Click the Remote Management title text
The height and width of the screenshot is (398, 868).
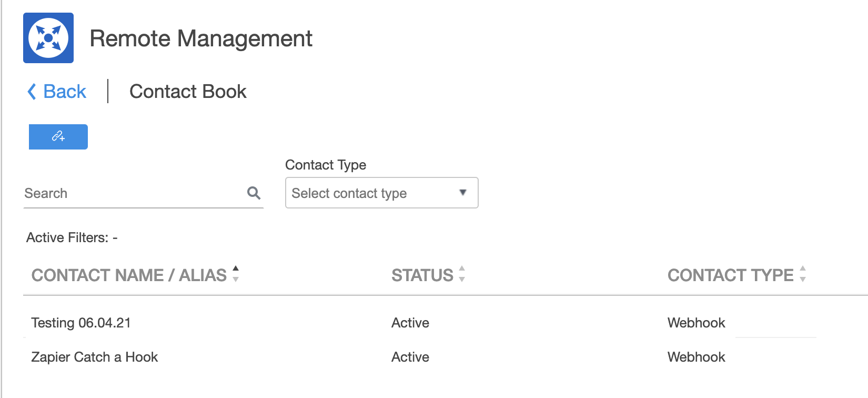201,38
